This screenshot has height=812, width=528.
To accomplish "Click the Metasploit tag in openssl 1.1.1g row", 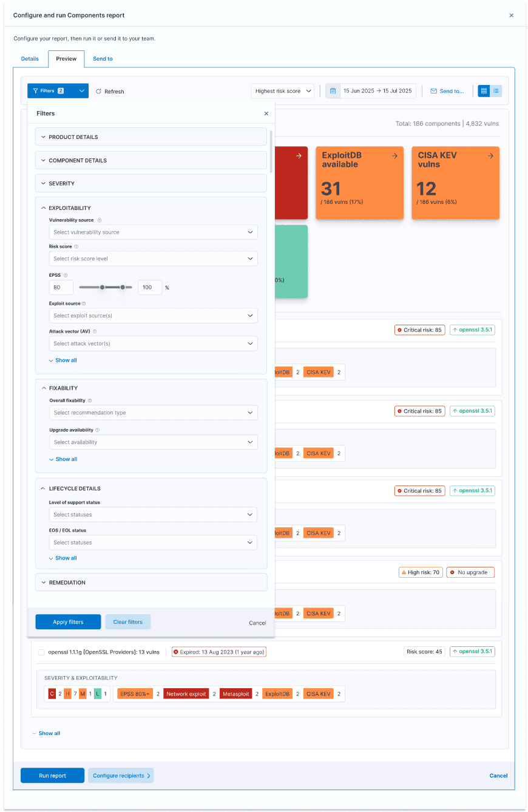I will pos(236,694).
